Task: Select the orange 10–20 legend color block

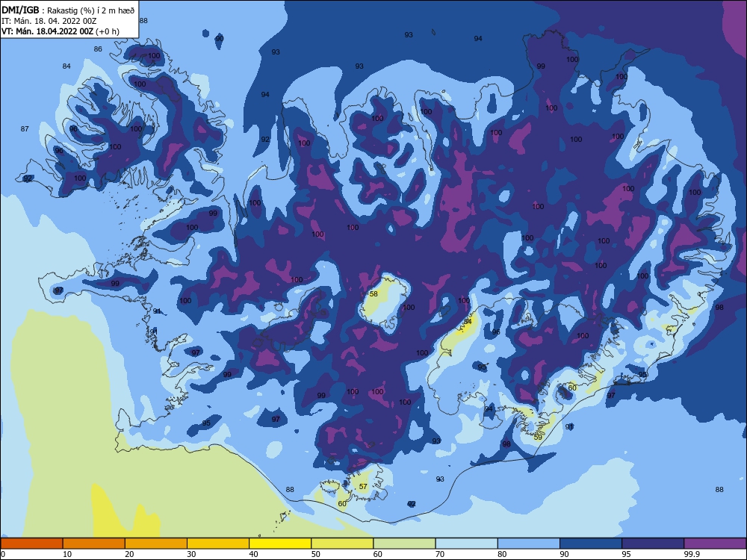Action: [x=94, y=544]
